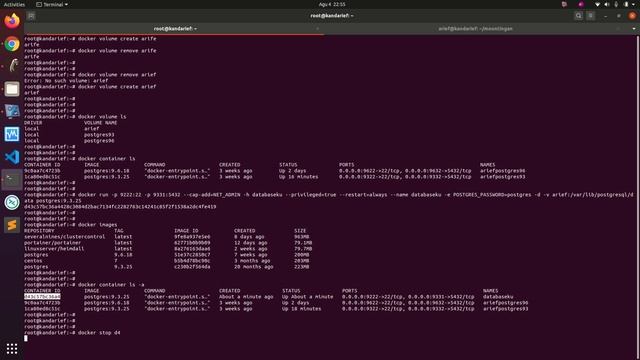Open the clock and calendar menu
This screenshot has height=360, width=640.
332,4
